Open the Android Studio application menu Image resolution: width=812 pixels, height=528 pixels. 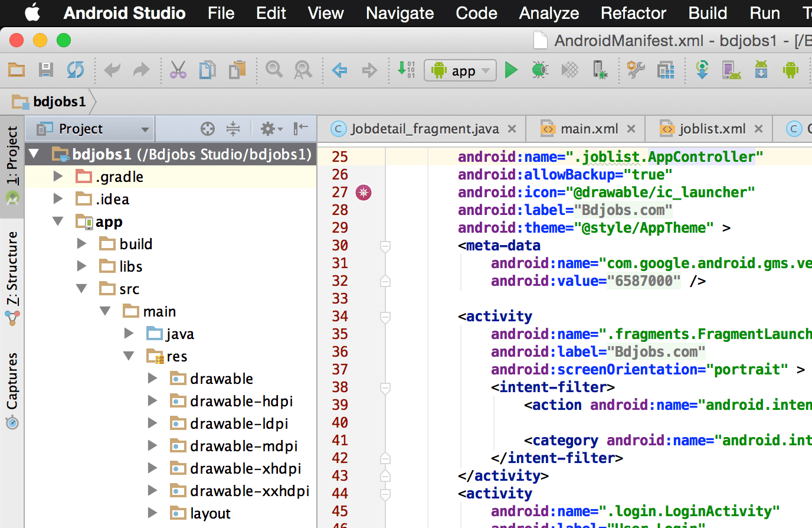(125, 13)
